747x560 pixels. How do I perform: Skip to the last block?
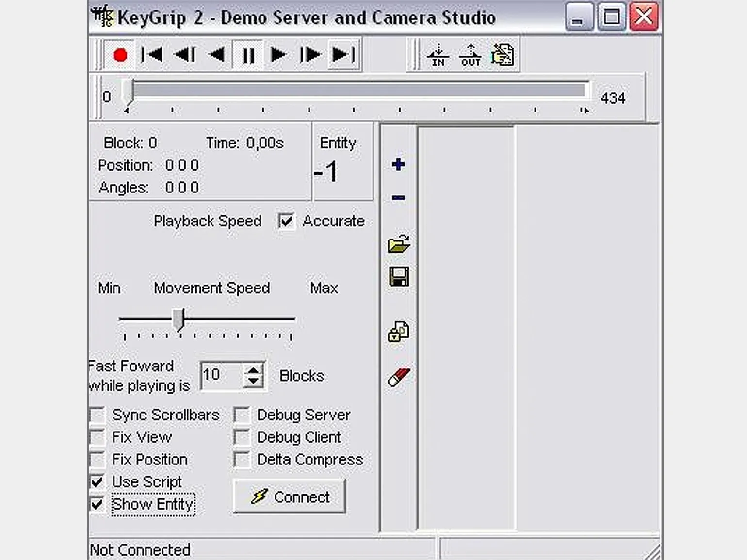pyautogui.click(x=343, y=55)
